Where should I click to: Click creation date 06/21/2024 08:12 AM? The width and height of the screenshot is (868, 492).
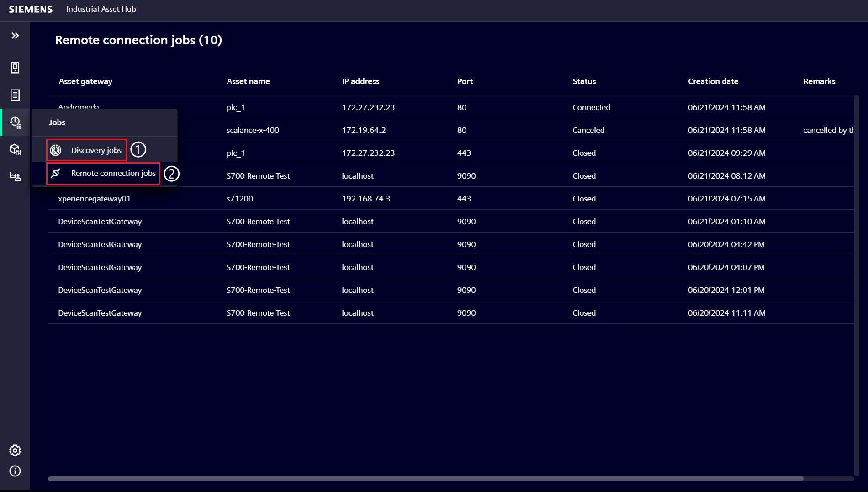tap(726, 176)
